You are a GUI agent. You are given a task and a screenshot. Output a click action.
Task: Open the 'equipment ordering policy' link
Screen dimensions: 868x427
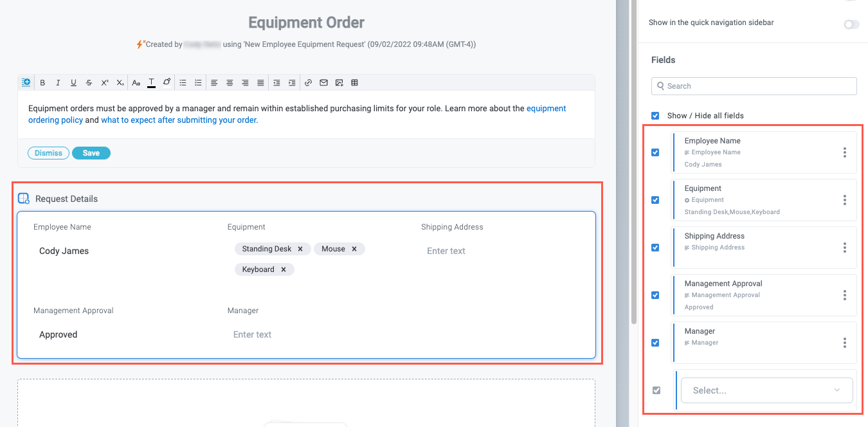coord(546,109)
